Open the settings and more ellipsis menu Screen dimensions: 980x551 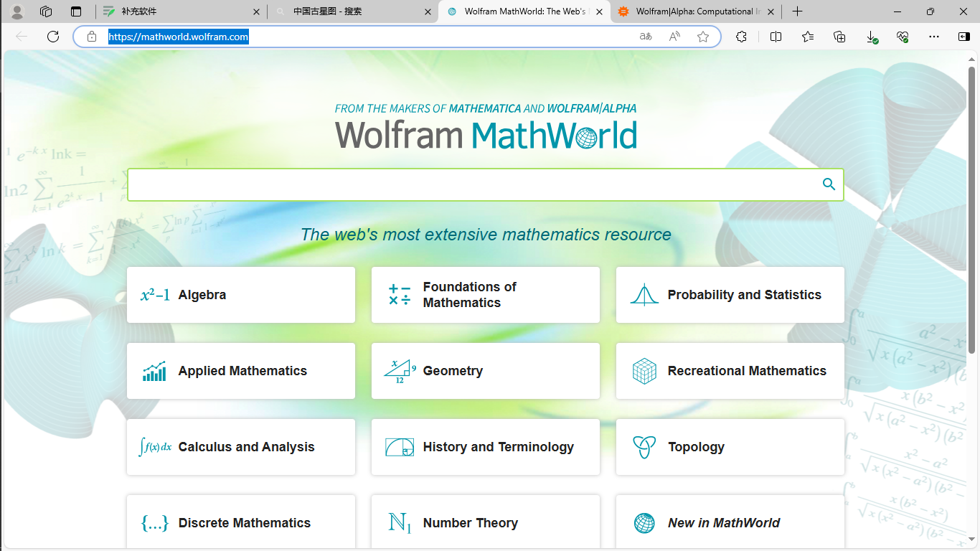point(933,37)
